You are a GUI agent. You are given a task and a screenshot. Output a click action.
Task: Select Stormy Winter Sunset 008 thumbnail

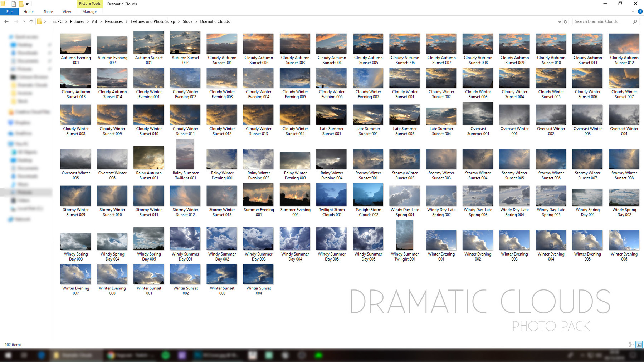(624, 159)
